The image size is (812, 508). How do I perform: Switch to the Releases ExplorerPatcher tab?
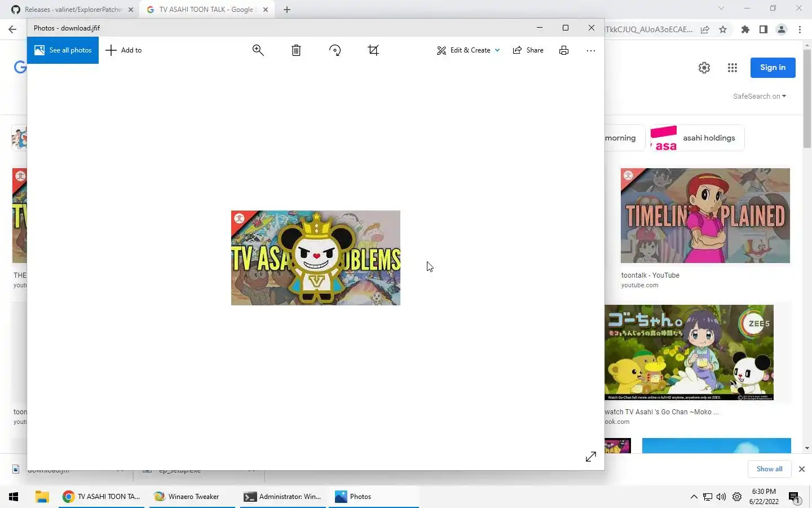tap(73, 10)
